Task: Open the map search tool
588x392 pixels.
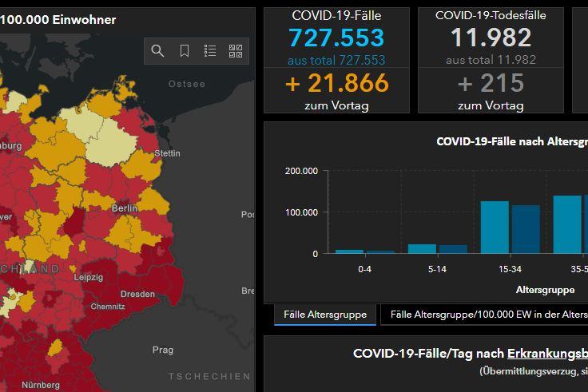Action: click(x=157, y=51)
